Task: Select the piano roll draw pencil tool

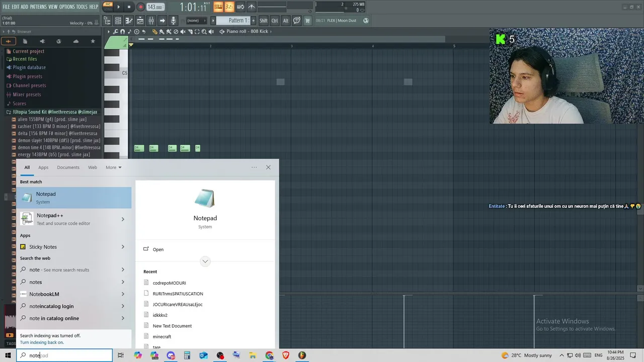Action: click(x=155, y=32)
